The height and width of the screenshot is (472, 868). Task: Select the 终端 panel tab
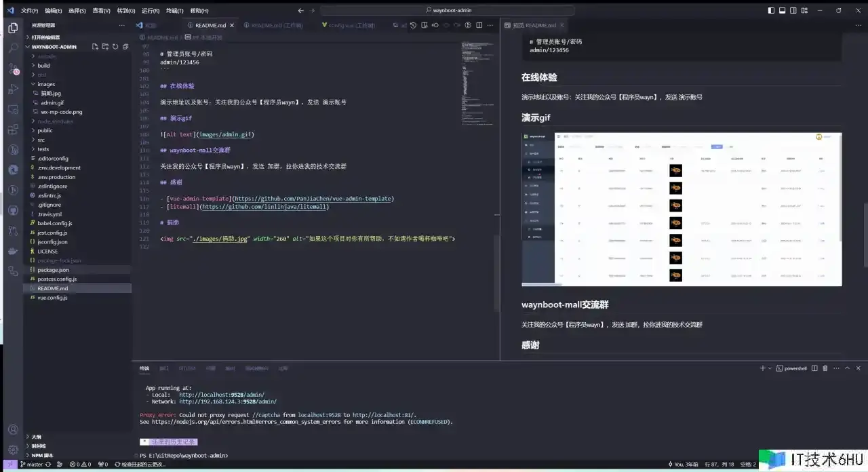[144, 368]
